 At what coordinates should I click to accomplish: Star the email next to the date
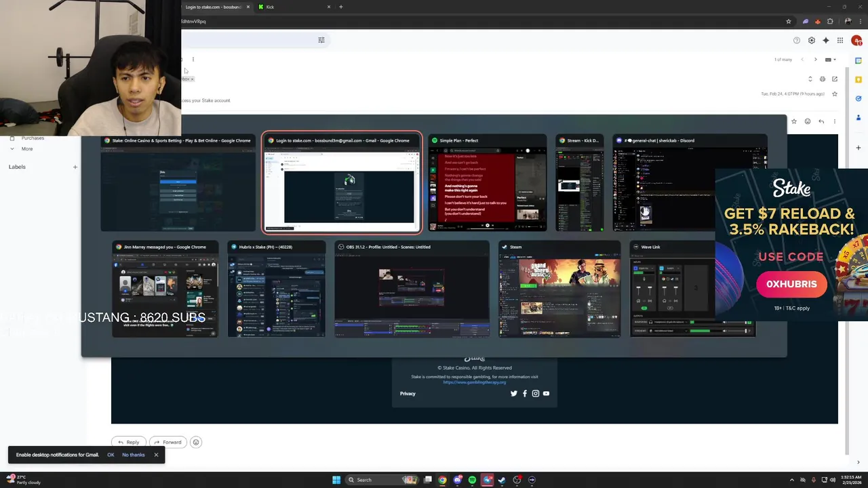pyautogui.click(x=835, y=94)
